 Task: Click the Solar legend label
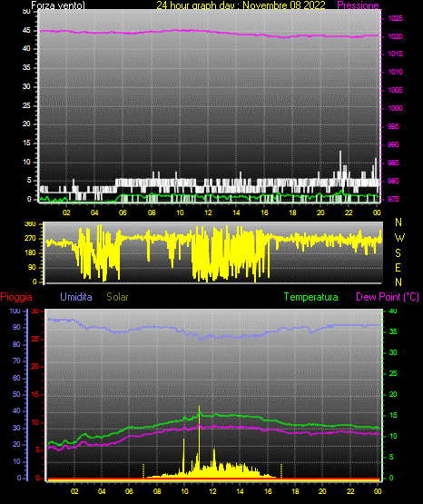118,297
